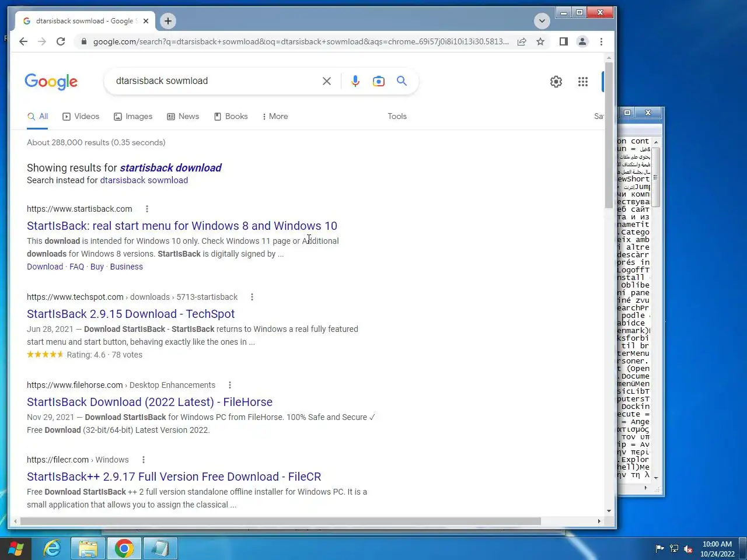Select the All results tab
This screenshot has height=560, width=747.
[x=38, y=117]
